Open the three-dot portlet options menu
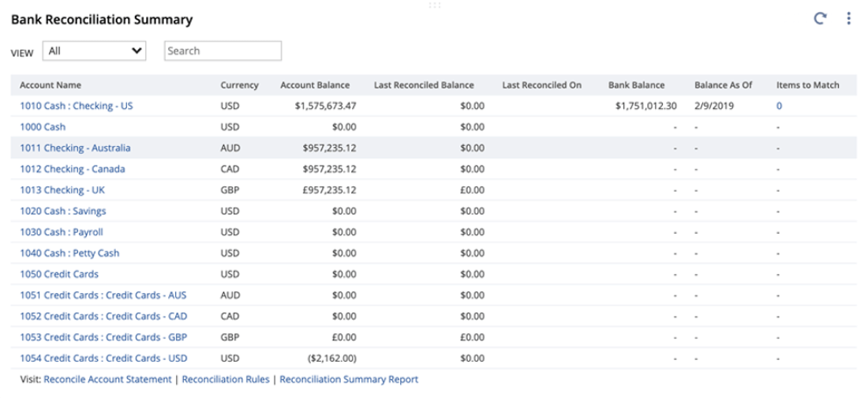 (x=848, y=18)
